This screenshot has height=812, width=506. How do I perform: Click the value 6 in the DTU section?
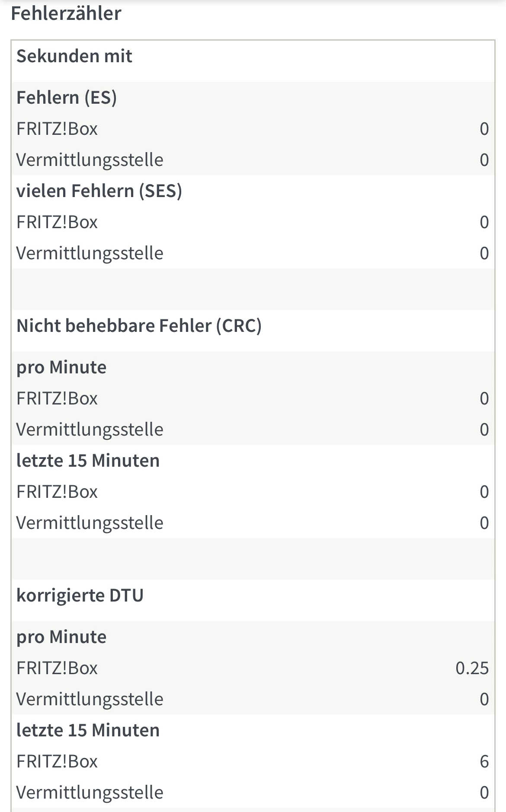pyautogui.click(x=484, y=761)
